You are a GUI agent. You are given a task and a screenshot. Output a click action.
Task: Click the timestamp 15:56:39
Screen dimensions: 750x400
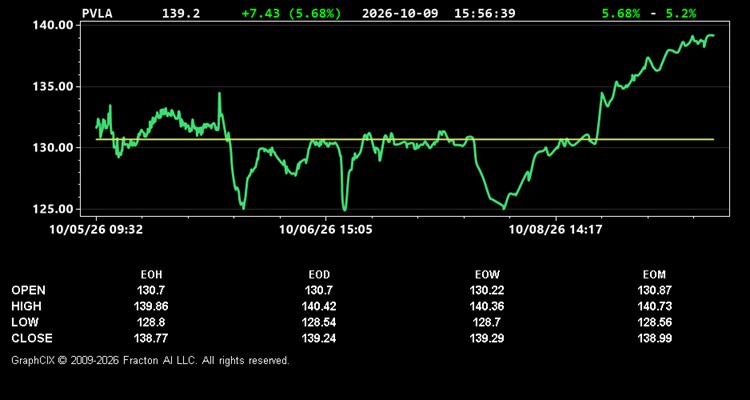[485, 13]
